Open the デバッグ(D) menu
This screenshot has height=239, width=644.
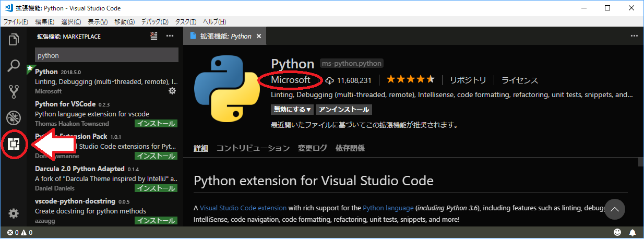[154, 21]
